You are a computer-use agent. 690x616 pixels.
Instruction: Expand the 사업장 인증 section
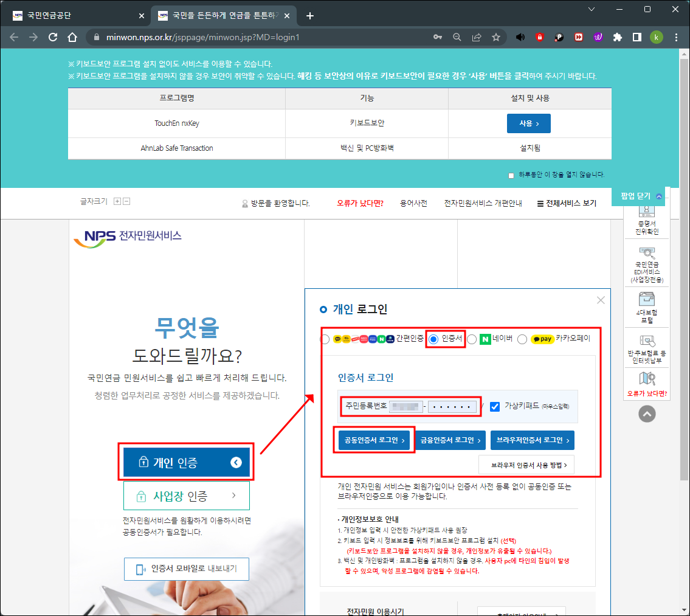coord(187,496)
